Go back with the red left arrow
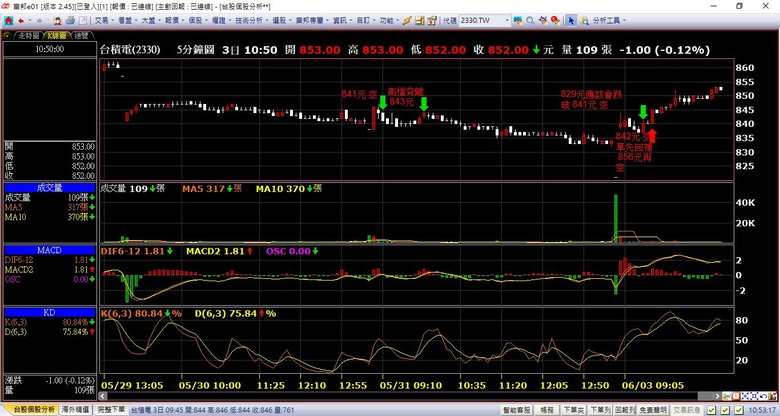Viewport: 780px width, 416px height. coord(21,20)
